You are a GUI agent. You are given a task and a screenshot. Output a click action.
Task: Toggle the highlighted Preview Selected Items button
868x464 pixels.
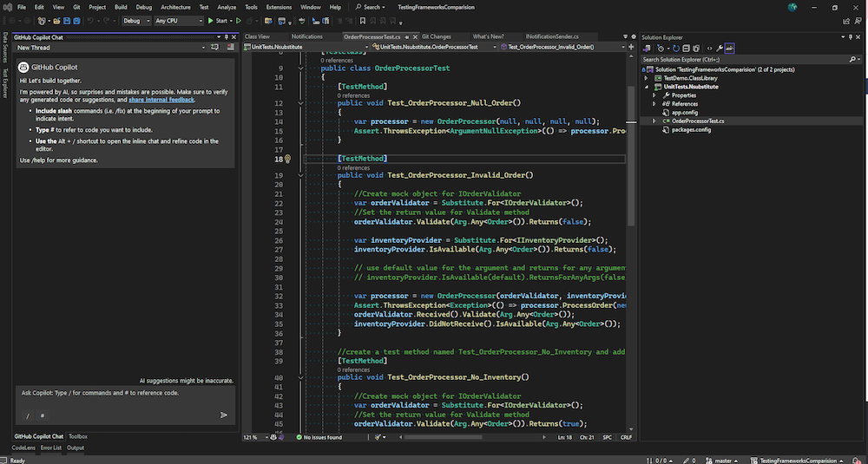pyautogui.click(x=730, y=48)
